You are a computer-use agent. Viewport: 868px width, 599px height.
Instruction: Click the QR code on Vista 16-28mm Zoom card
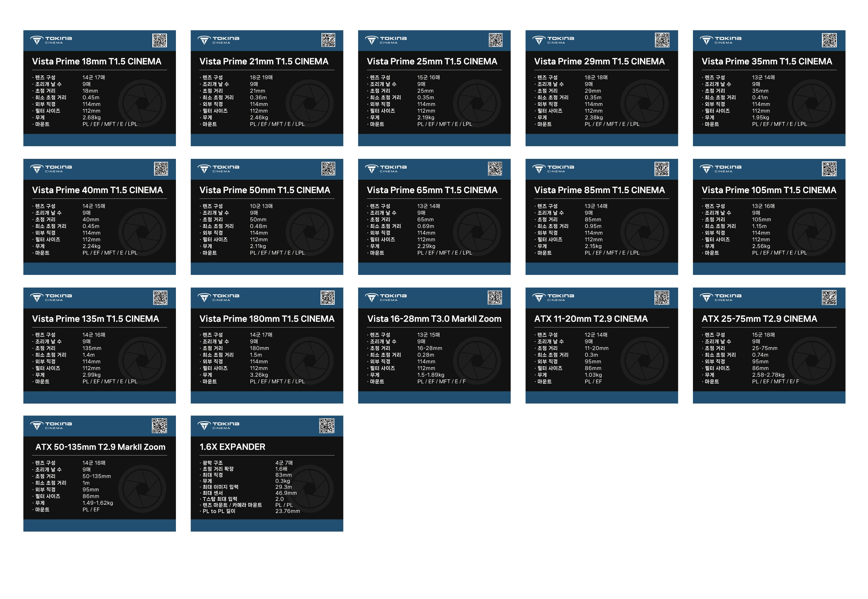(x=494, y=297)
